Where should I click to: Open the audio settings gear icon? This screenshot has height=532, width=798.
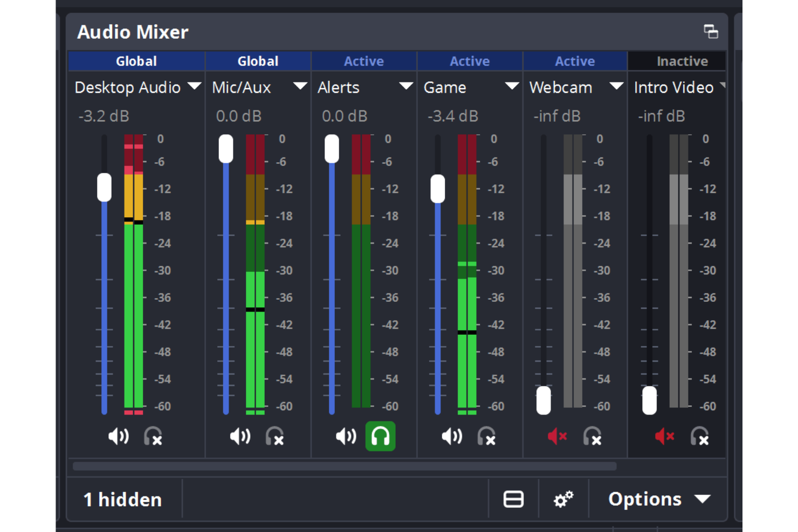pyautogui.click(x=563, y=499)
